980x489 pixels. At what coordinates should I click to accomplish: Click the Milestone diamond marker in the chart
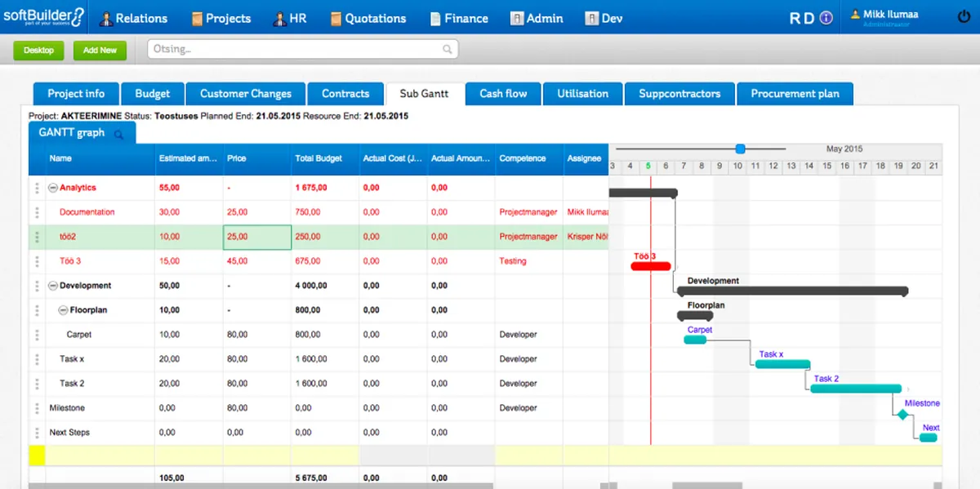902,415
